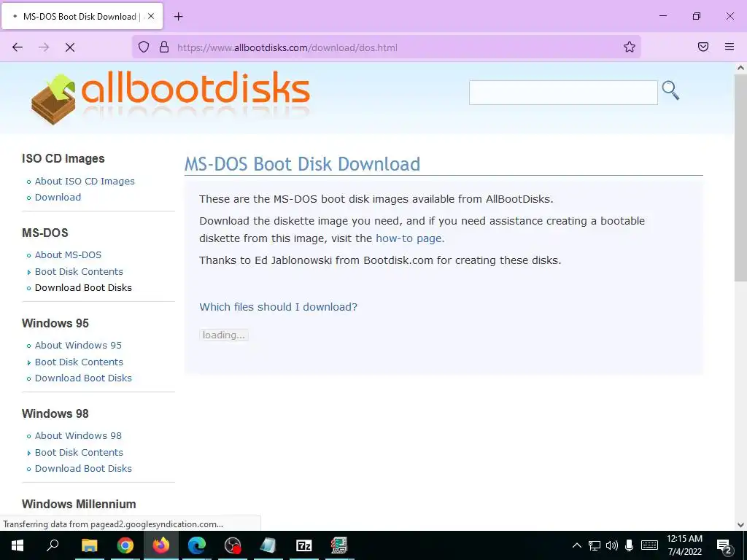
Task: Save page to Pocket
Action: [x=703, y=47]
